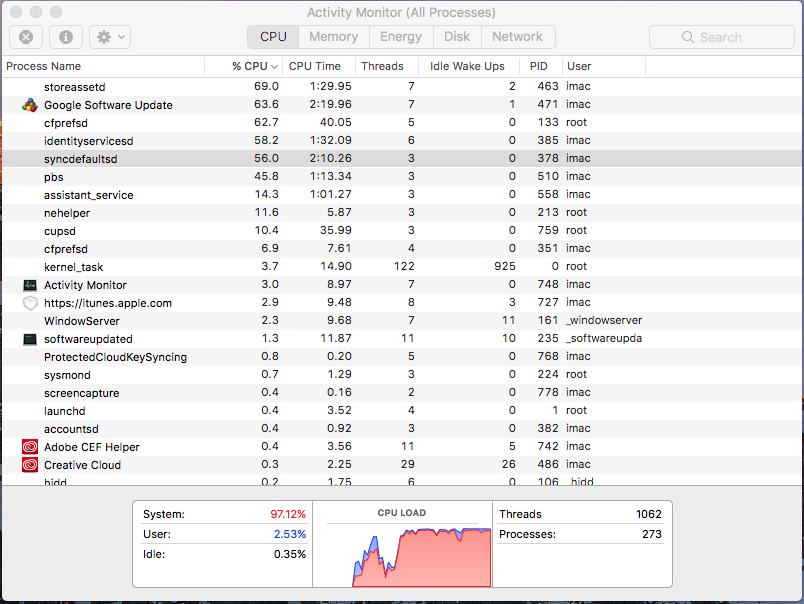Select the launchd process row
Viewport: 804px width, 604px height.
pyautogui.click(x=403, y=411)
